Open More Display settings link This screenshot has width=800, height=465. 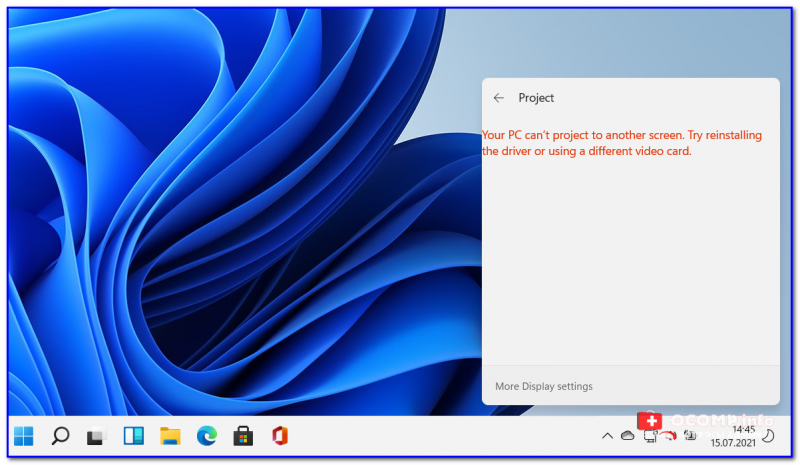pyautogui.click(x=543, y=386)
